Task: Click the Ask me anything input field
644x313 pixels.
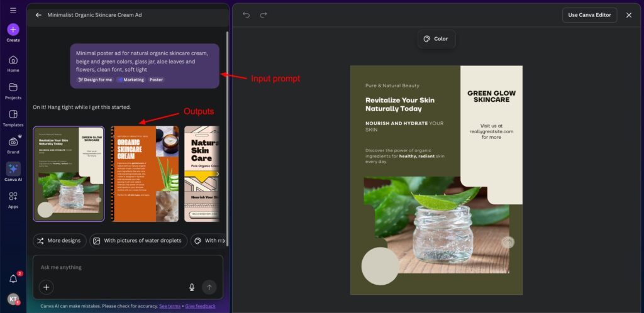Action: (128, 268)
